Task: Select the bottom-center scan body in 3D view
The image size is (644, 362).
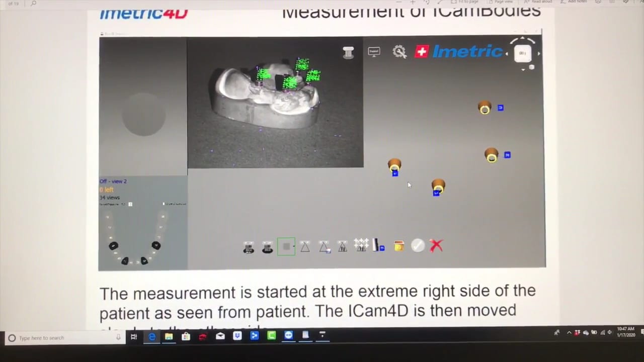Action: [x=438, y=186]
